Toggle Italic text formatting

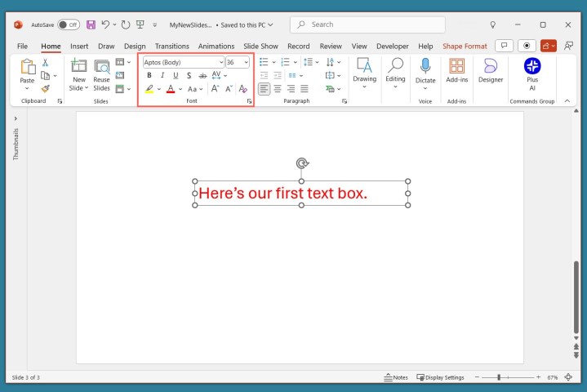click(162, 75)
